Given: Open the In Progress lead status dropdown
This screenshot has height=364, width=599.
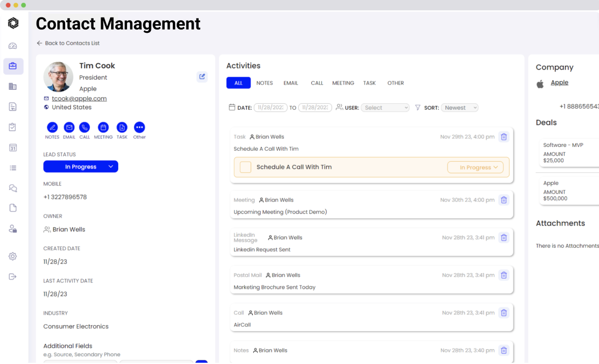Looking at the screenshot, I should [80, 167].
